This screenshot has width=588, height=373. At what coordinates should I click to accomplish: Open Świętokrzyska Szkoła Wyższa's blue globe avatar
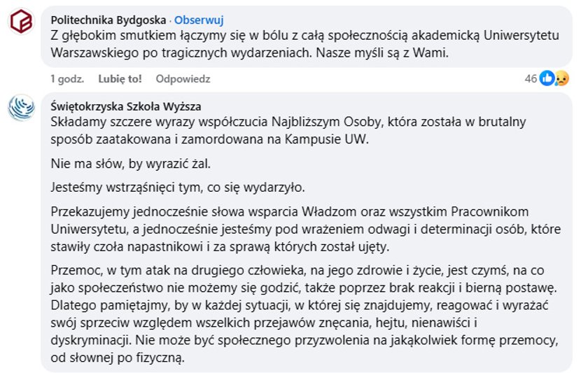click(x=22, y=108)
